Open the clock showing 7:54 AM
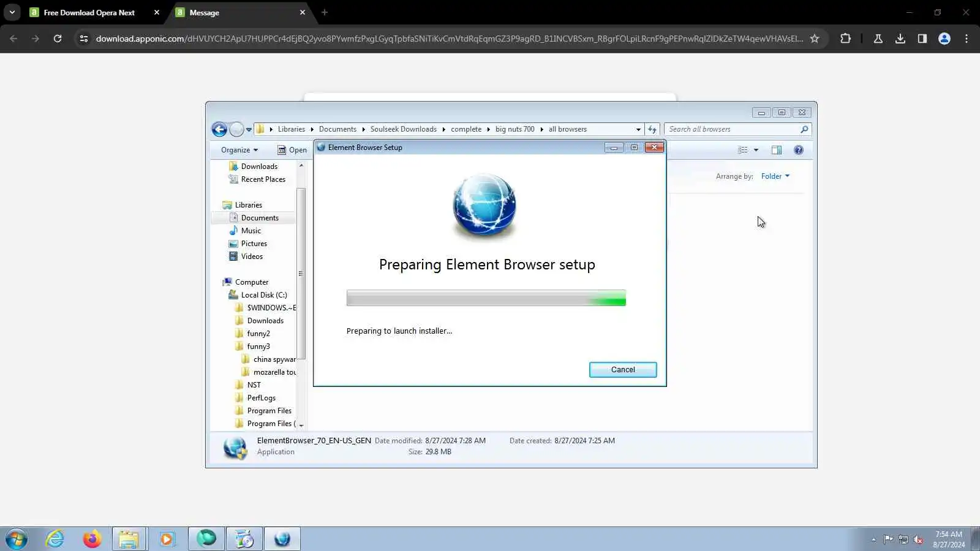The width and height of the screenshot is (980, 551). (x=949, y=539)
